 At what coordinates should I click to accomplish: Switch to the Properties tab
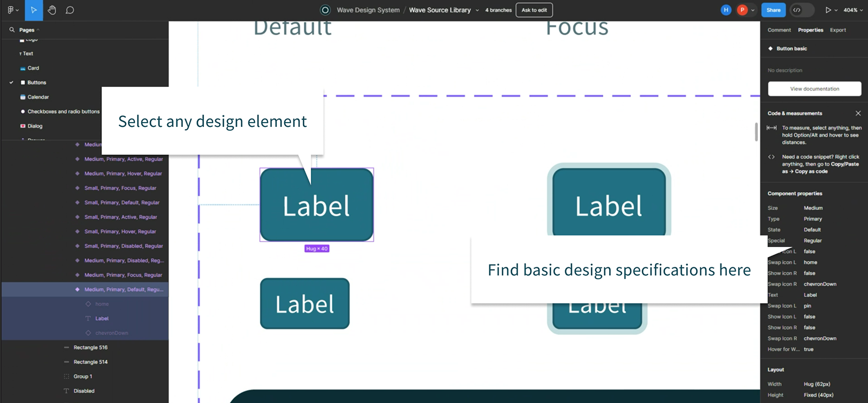(810, 30)
